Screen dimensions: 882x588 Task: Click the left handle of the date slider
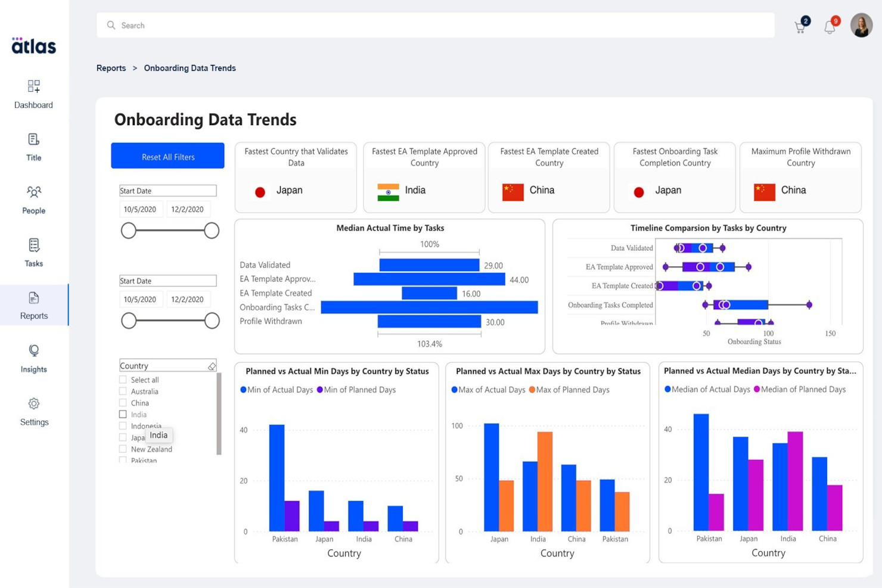[129, 231]
